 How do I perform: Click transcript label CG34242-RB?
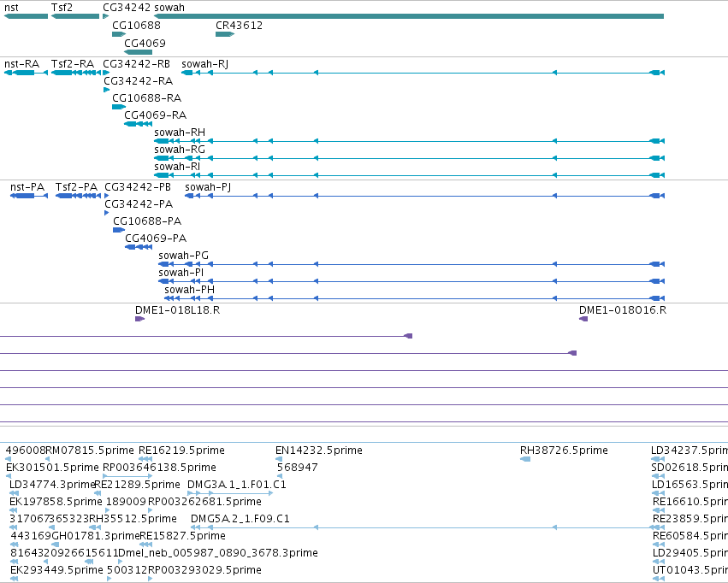coord(137,63)
